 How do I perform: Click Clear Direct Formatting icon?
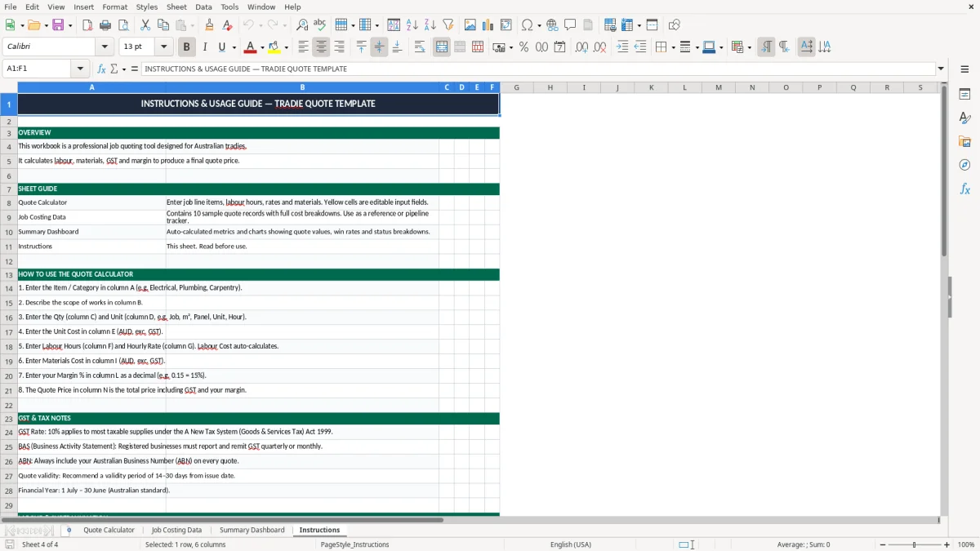pos(228,25)
